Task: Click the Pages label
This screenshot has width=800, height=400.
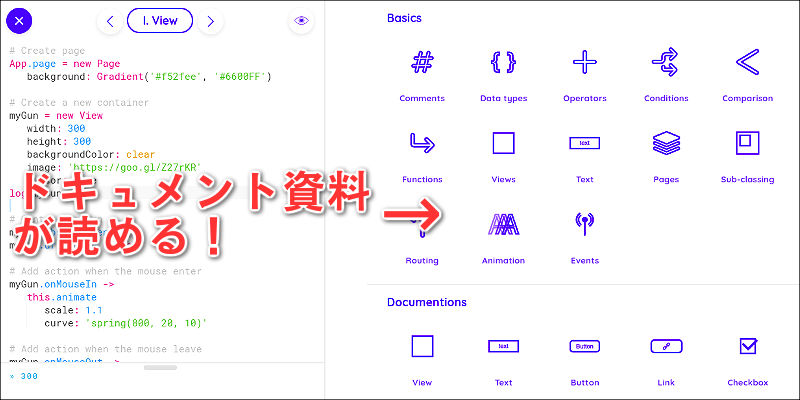Action: click(x=666, y=180)
